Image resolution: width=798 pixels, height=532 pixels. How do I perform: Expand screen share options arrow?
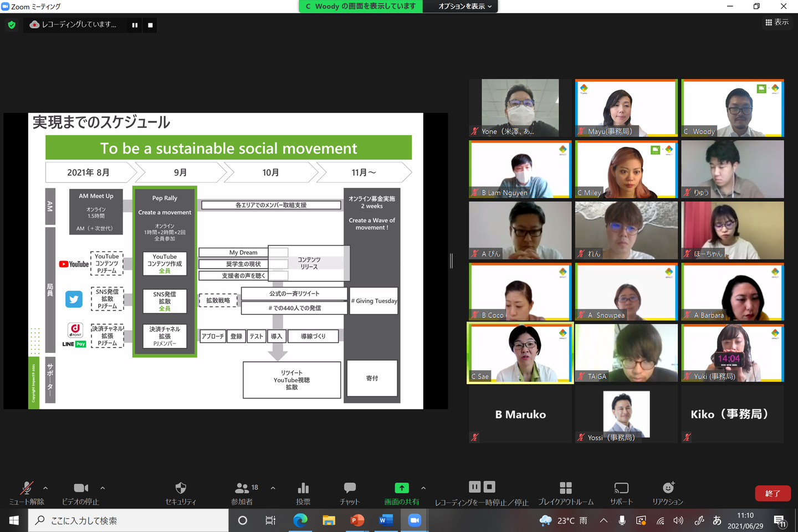click(423, 488)
